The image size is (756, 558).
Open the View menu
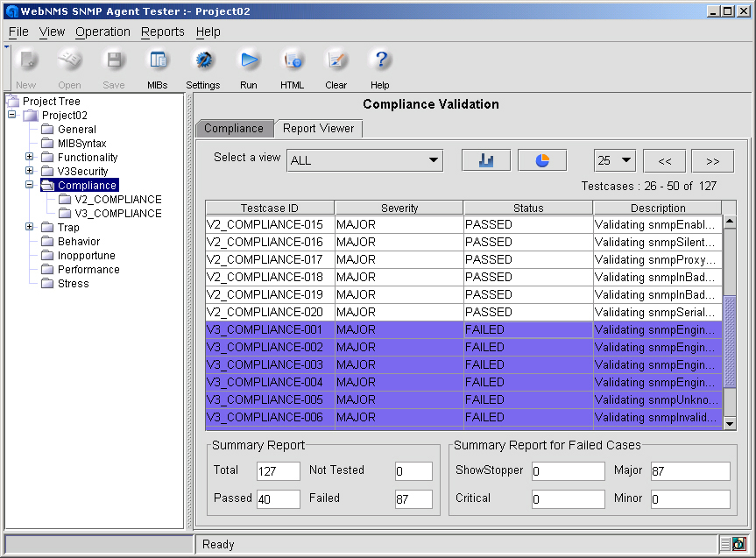coord(52,32)
